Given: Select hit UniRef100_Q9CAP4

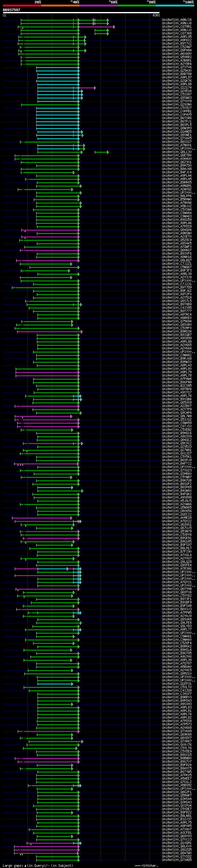Looking at the screenshot, I should [177, 413].
